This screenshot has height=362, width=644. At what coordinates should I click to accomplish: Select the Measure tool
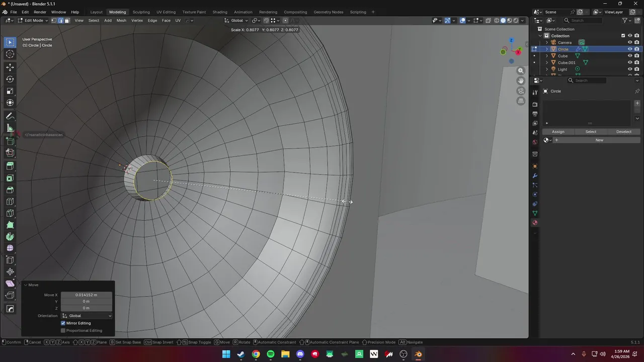[x=10, y=128]
